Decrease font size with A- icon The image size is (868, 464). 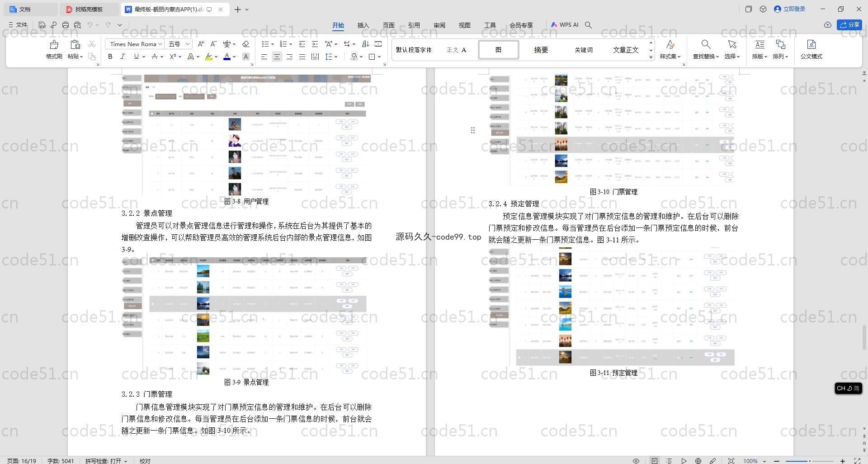point(214,44)
